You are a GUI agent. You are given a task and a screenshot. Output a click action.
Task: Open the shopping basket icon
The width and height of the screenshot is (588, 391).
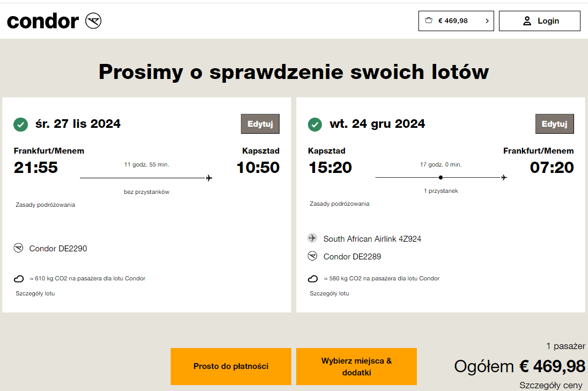pos(429,20)
